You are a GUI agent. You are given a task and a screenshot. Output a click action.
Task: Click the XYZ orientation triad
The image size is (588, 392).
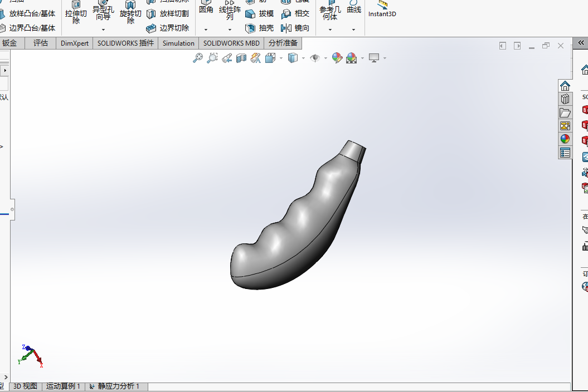click(x=30, y=356)
